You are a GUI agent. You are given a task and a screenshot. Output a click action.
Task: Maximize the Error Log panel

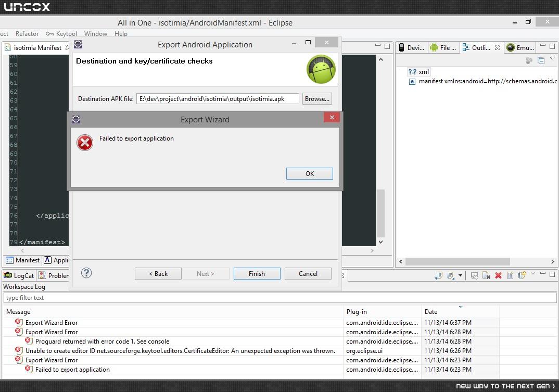point(552,274)
